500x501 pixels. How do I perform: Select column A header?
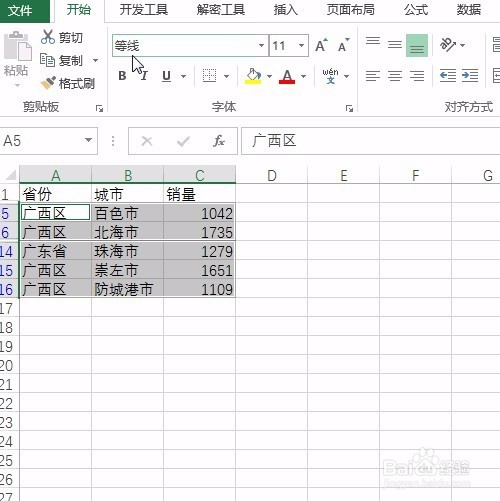coord(55,175)
